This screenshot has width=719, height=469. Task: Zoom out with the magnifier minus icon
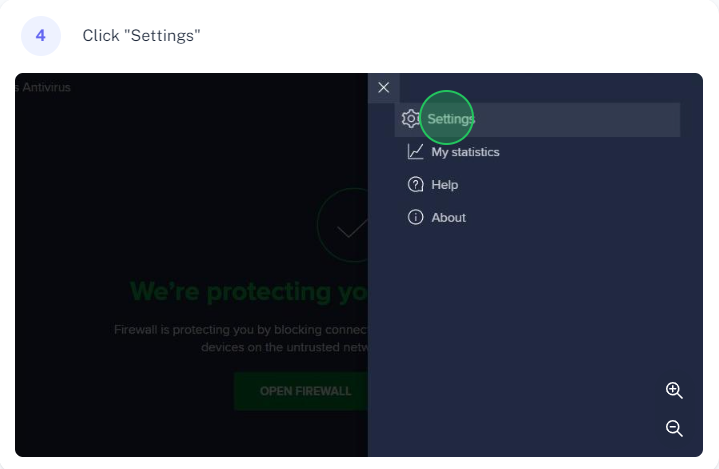(x=674, y=428)
